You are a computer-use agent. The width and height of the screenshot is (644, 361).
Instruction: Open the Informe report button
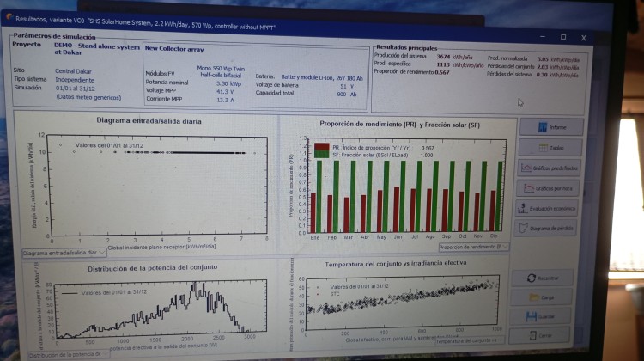(x=551, y=127)
